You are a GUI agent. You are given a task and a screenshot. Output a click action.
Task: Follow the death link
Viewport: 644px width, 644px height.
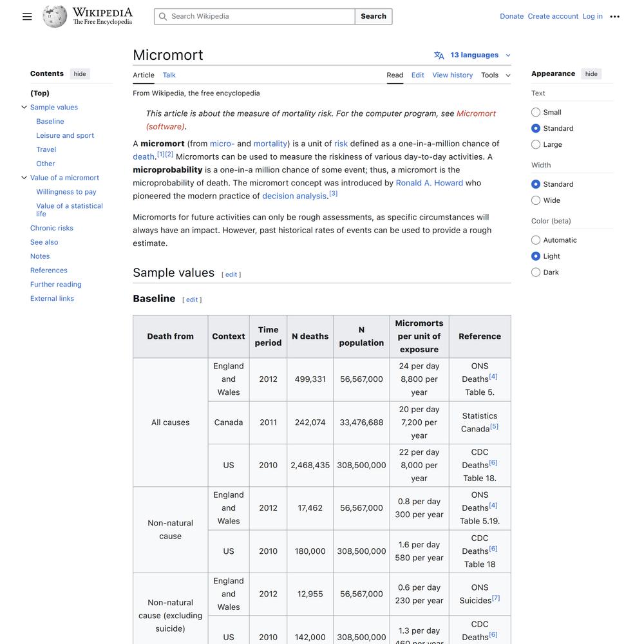(x=144, y=157)
